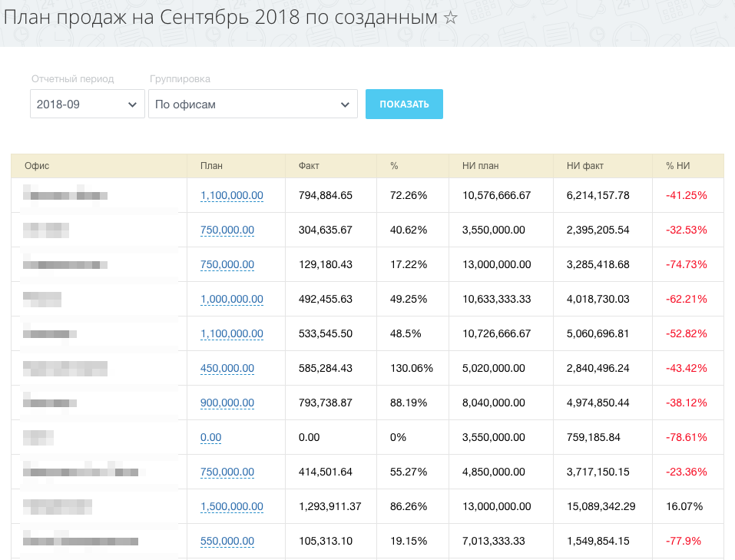Click the 55.27% percentage cell
Image resolution: width=735 pixels, height=560 pixels.
tap(409, 472)
